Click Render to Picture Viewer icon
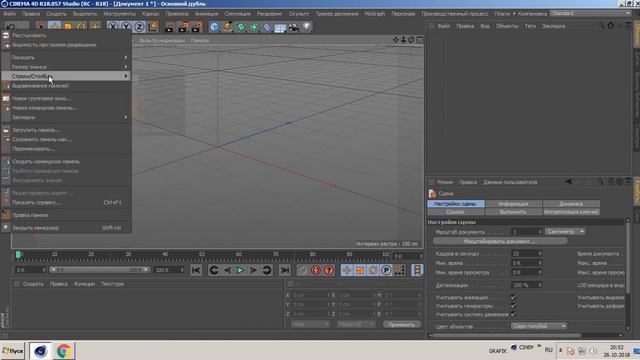The width and height of the screenshot is (640, 360). click(183, 27)
